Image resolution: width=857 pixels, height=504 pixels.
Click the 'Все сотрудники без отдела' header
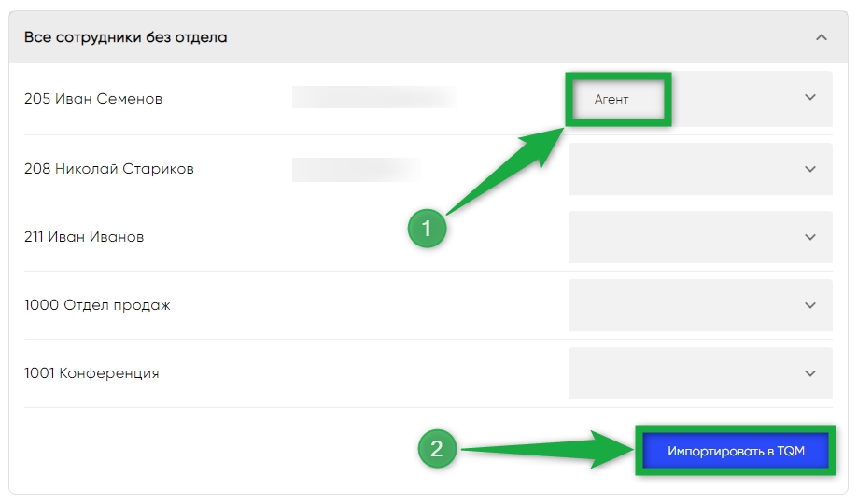pyautogui.click(x=428, y=37)
